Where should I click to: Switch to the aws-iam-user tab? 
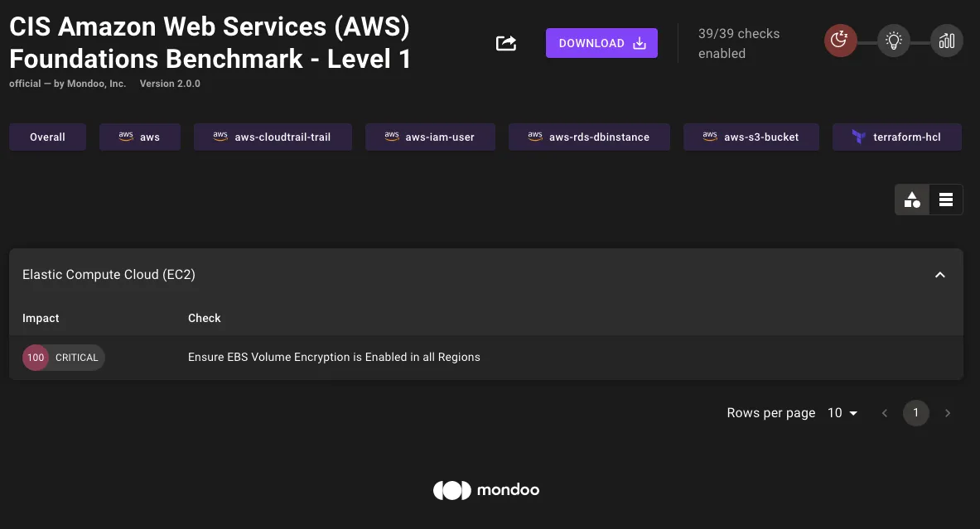(x=430, y=137)
